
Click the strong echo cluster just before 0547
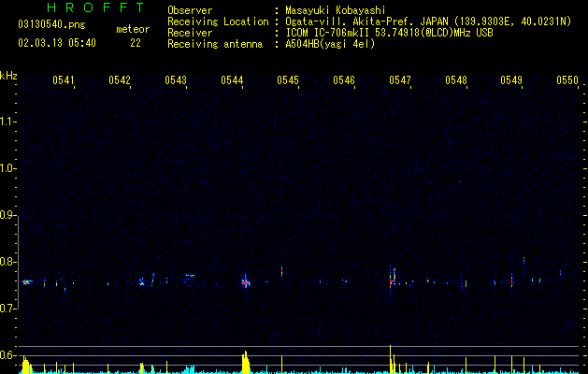click(393, 278)
